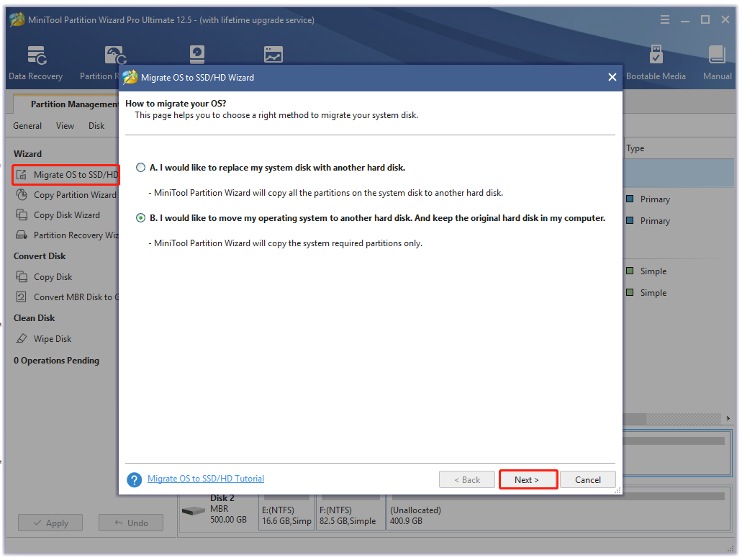This screenshot has height=560, width=742.
Task: Cancel the migrate OS wizard
Action: 587,480
